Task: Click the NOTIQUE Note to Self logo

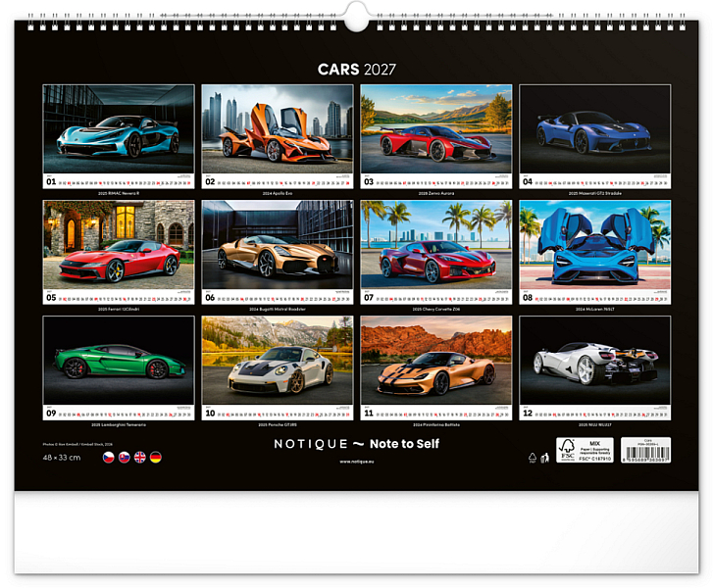Action: point(357,444)
